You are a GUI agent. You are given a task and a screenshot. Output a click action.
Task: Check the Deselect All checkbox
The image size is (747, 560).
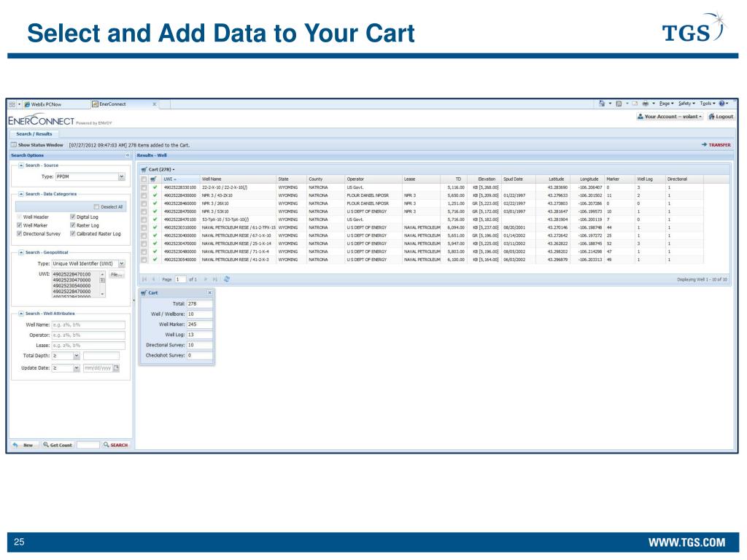click(97, 206)
